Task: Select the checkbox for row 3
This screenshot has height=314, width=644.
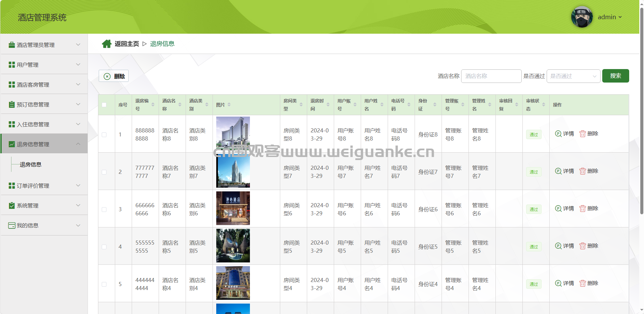Action: [104, 210]
